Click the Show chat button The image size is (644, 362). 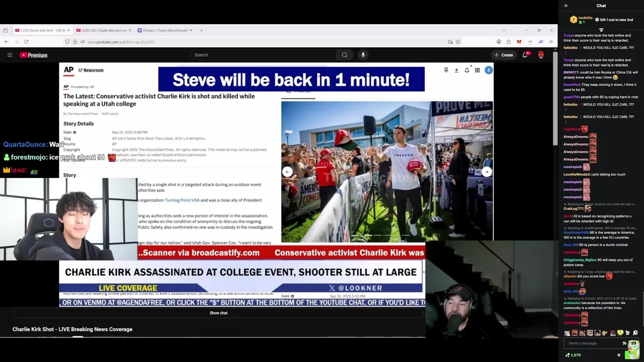[x=218, y=313]
